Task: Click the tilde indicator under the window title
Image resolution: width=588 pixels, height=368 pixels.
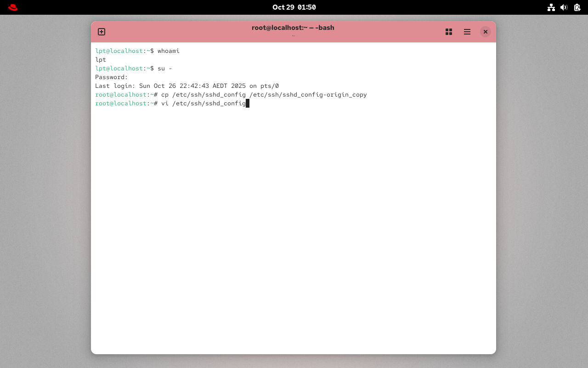Action: pos(293,35)
